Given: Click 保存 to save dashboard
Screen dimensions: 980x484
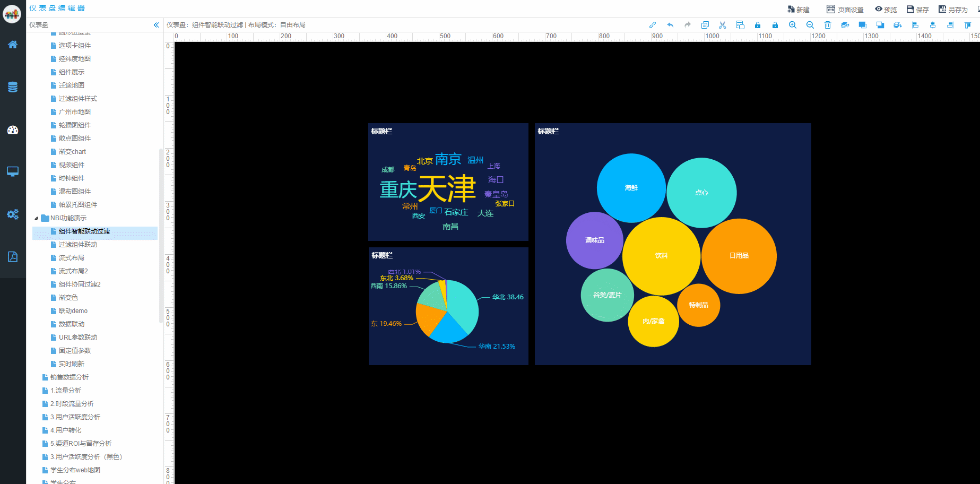Looking at the screenshot, I should coord(918,10).
